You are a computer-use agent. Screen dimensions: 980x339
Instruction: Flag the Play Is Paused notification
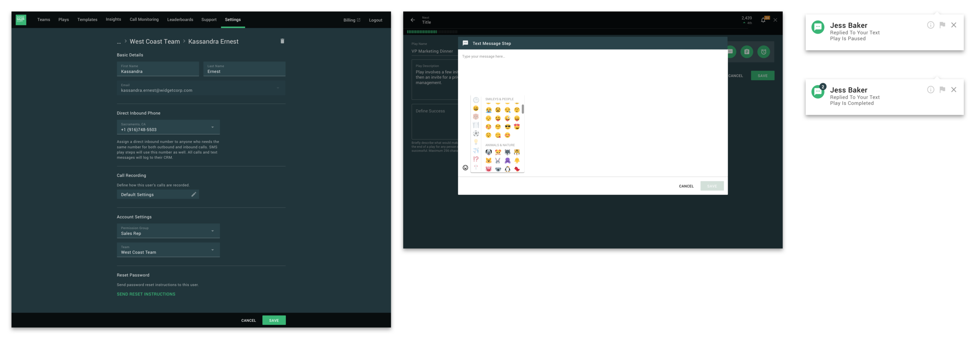(x=942, y=25)
